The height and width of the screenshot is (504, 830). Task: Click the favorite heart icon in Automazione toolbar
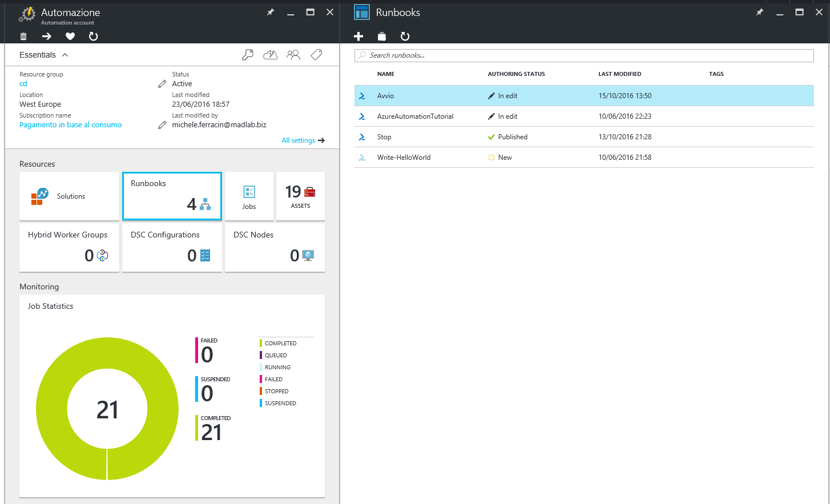70,37
